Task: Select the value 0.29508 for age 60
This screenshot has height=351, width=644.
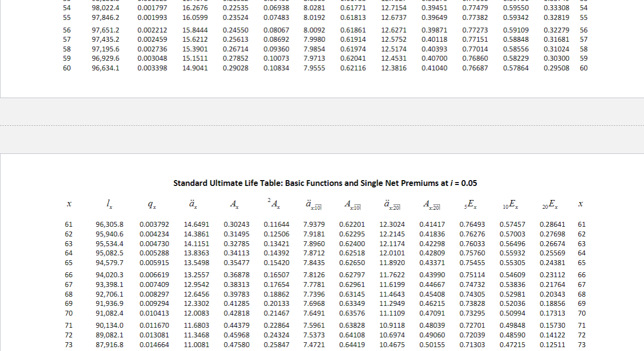Action: coord(557,68)
